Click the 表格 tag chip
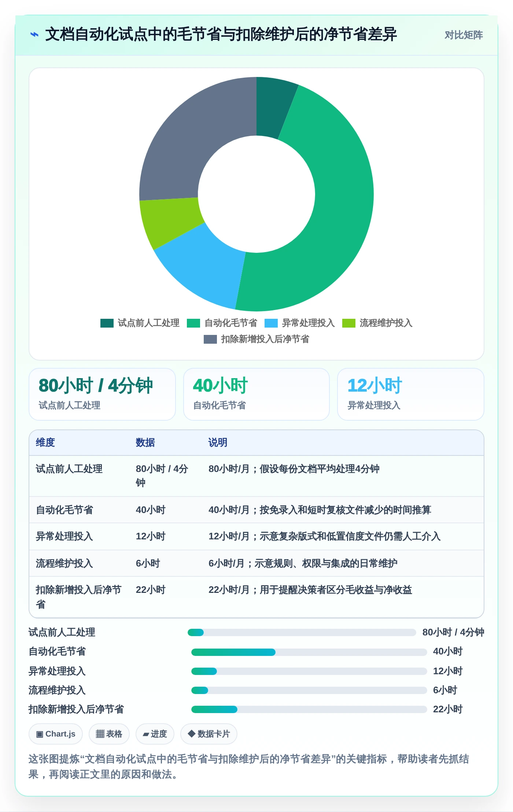 click(x=109, y=734)
